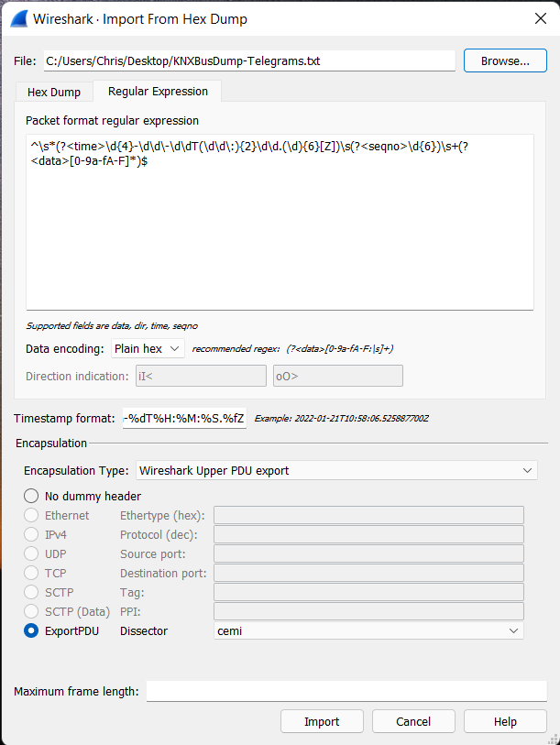Switch to the Hex Dump tab
The image size is (560, 745).
[54, 93]
